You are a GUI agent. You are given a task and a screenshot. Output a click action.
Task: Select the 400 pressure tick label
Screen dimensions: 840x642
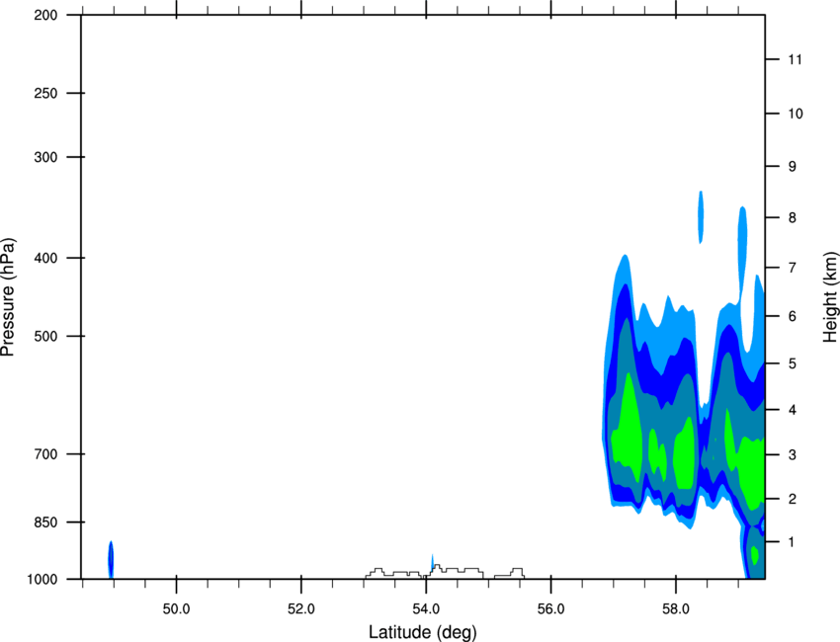45,258
